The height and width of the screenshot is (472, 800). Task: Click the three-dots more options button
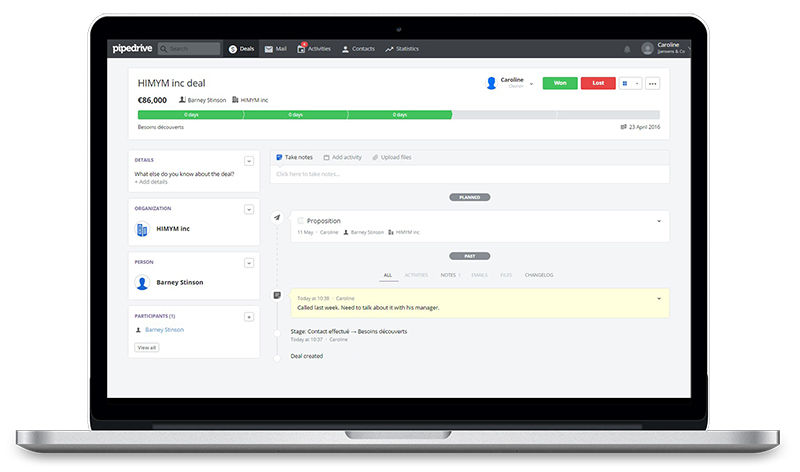click(x=653, y=83)
